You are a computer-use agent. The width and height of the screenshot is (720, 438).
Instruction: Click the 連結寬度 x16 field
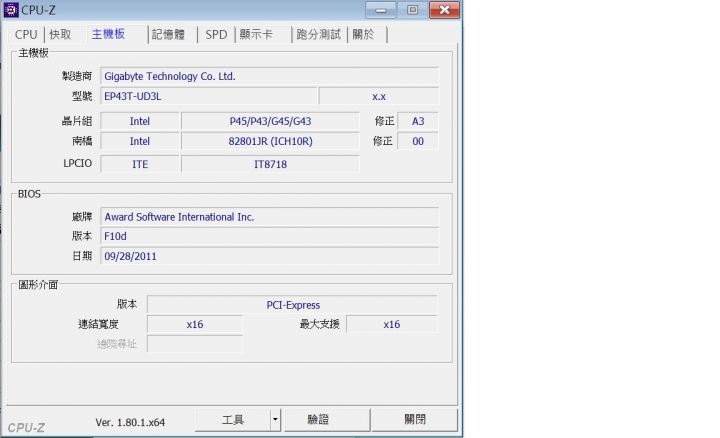coord(195,324)
